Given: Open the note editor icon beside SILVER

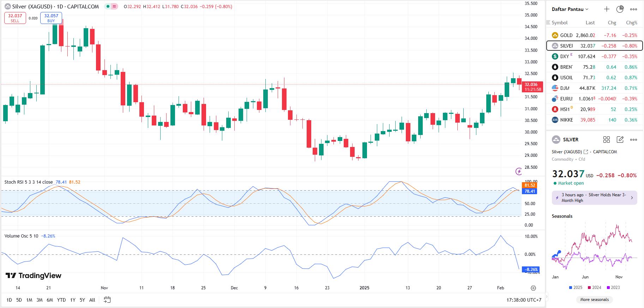Looking at the screenshot, I should [x=620, y=140].
